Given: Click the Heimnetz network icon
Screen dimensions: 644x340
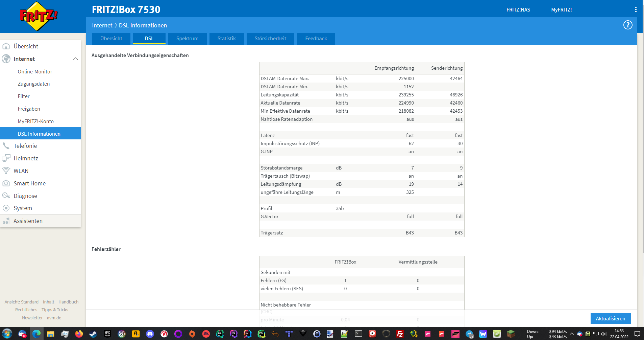Looking at the screenshot, I should tap(6, 158).
